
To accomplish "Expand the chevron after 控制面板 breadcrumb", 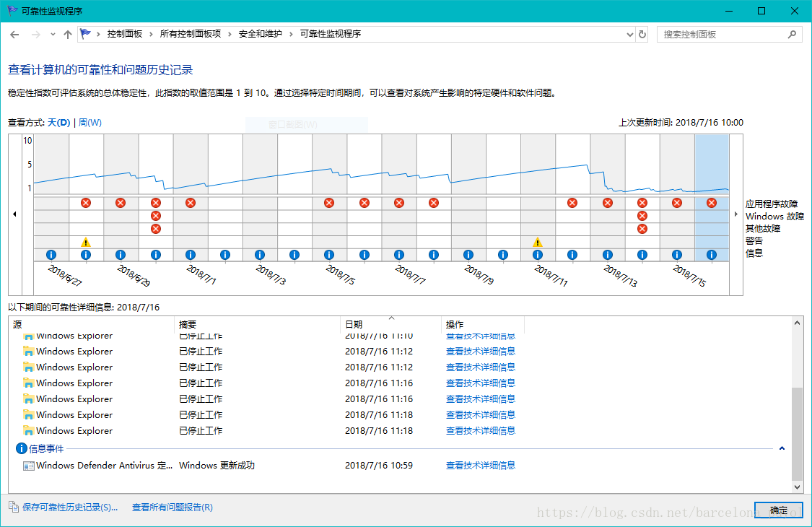I will (151, 34).
